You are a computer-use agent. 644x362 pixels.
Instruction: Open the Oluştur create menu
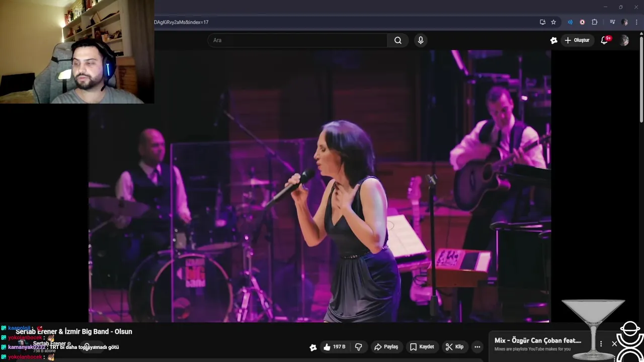pos(577,40)
